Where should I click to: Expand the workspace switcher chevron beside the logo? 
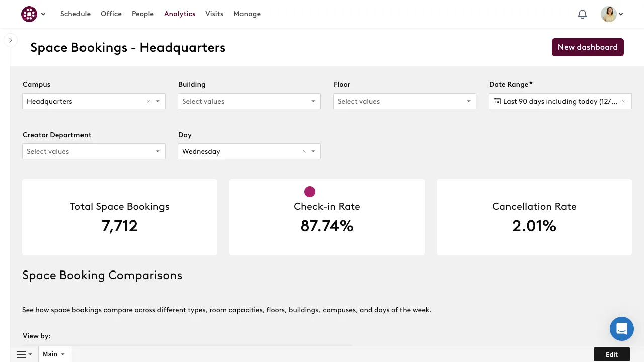[43, 14]
